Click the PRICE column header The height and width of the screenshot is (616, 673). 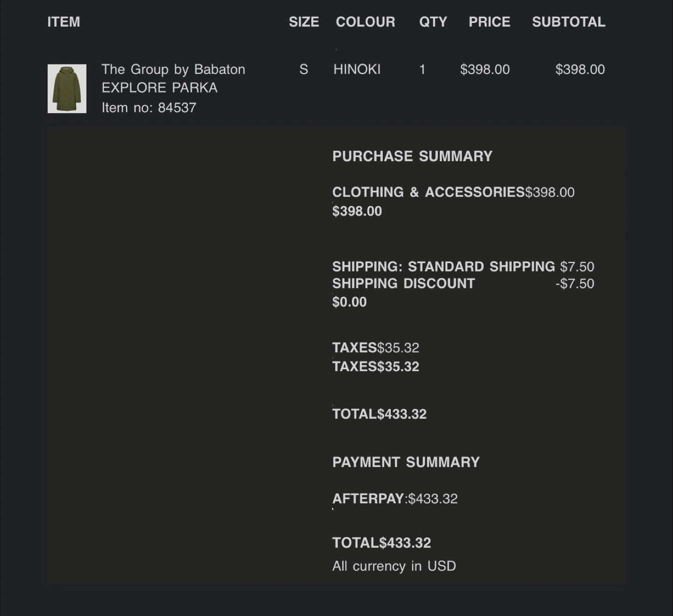489,22
